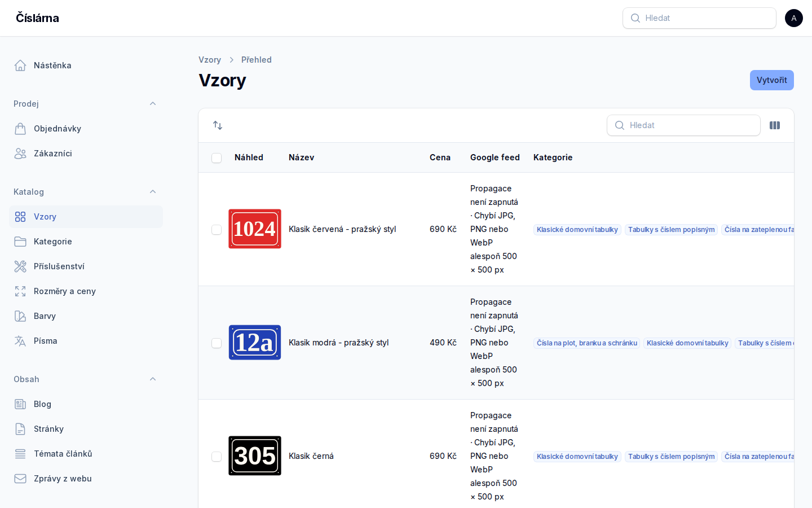This screenshot has height=508, width=812.
Task: Open the table sort arrows icon
Action: [x=218, y=125]
